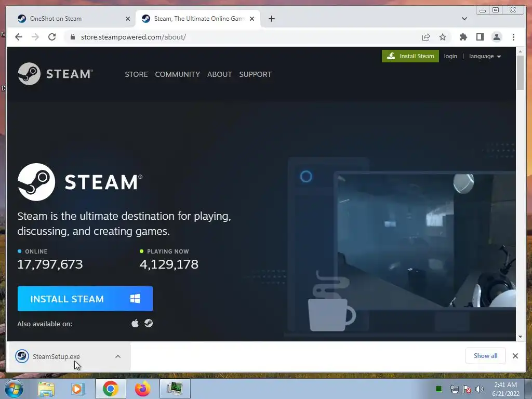Screen dimensions: 532x399
Task: Close the downloads bar
Action: pos(515,356)
